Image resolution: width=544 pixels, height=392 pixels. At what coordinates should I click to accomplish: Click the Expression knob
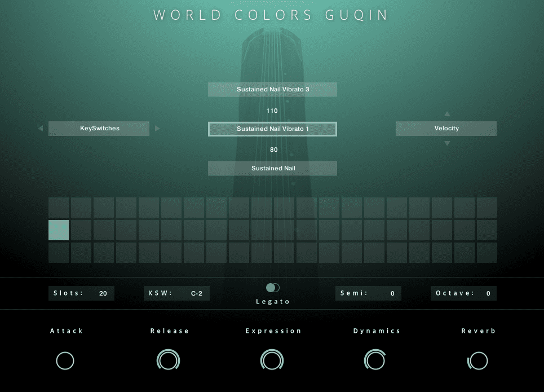tap(272, 360)
